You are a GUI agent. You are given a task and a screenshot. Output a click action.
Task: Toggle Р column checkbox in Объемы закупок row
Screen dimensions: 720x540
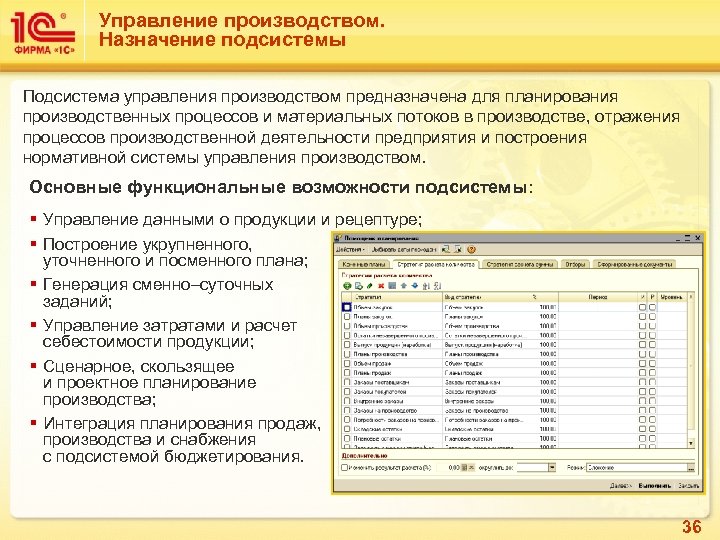tap(652, 307)
